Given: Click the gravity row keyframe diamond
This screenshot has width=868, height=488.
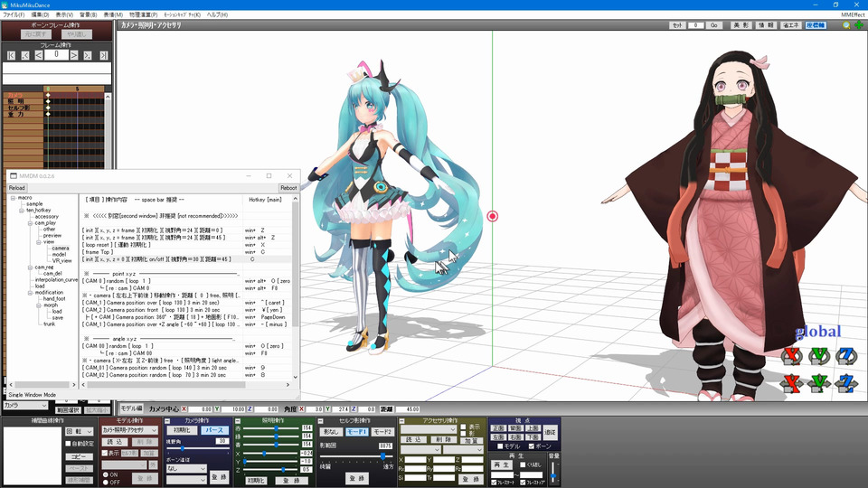Looking at the screenshot, I should (48, 114).
